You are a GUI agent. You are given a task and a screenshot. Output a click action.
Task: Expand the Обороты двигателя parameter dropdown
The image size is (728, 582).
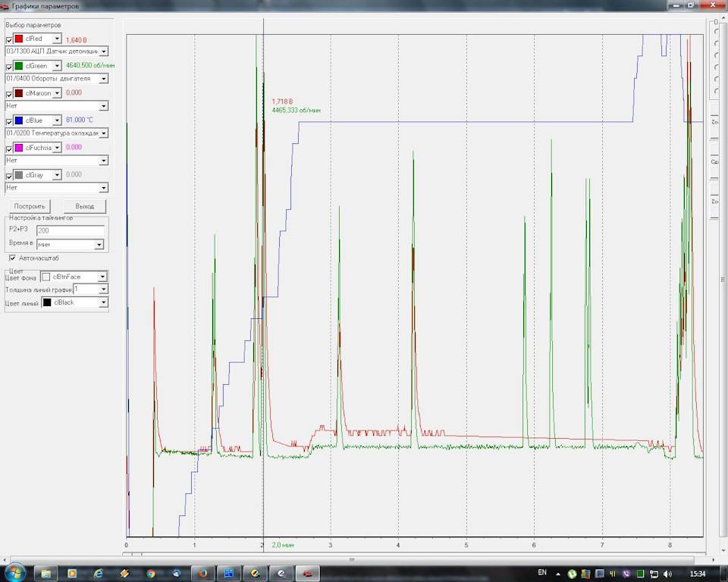103,79
